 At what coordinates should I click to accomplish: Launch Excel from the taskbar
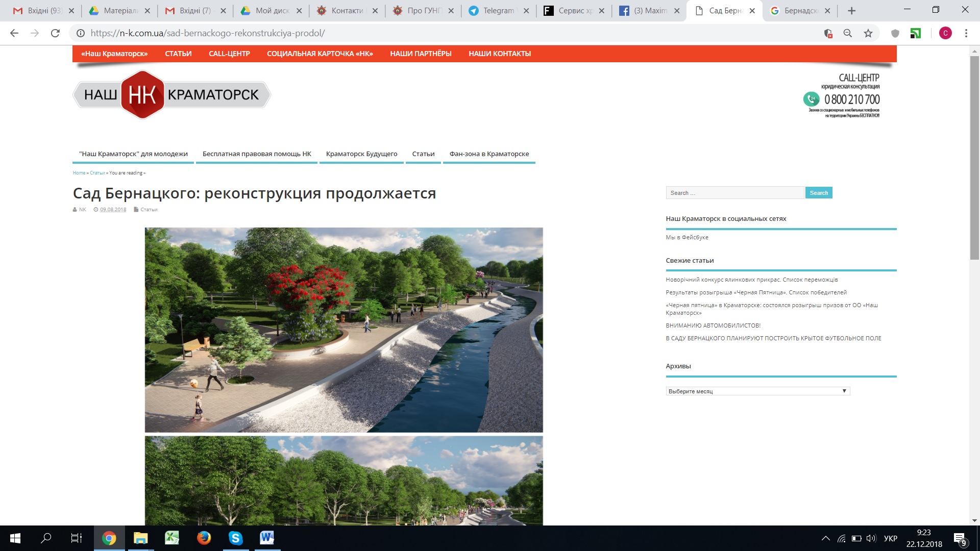pyautogui.click(x=172, y=538)
